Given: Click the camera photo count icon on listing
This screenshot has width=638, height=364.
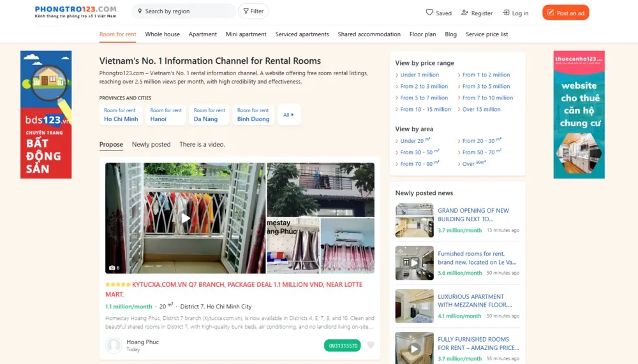Looking at the screenshot, I should pos(112,268).
